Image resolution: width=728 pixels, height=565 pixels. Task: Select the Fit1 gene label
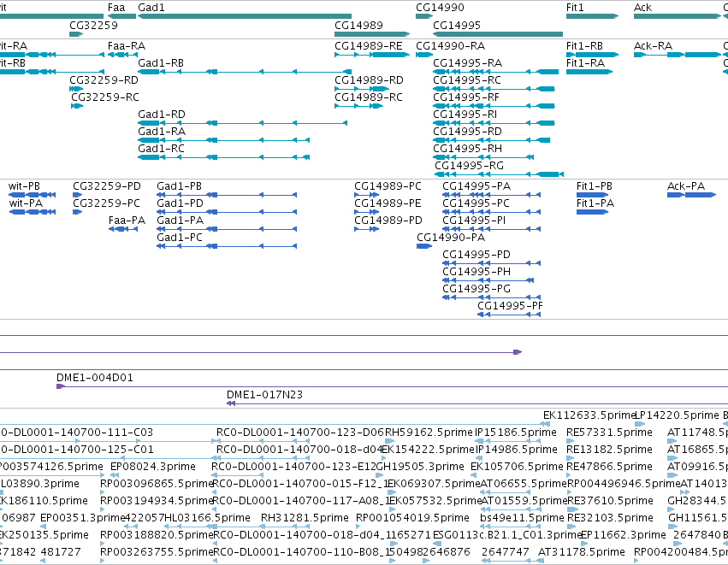coord(575,8)
